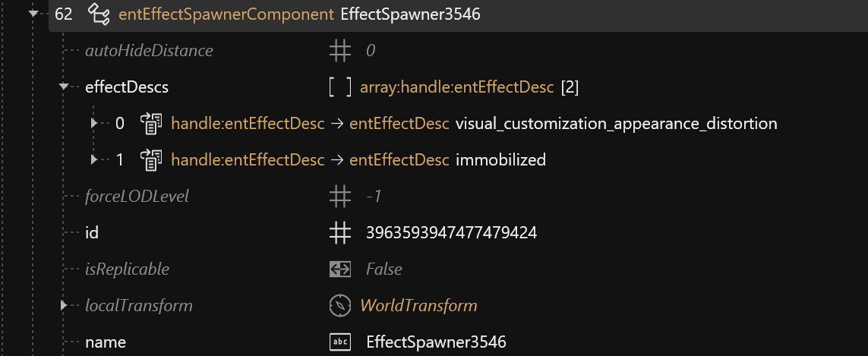
Task: Click the abc string icon for name
Action: click(x=339, y=342)
